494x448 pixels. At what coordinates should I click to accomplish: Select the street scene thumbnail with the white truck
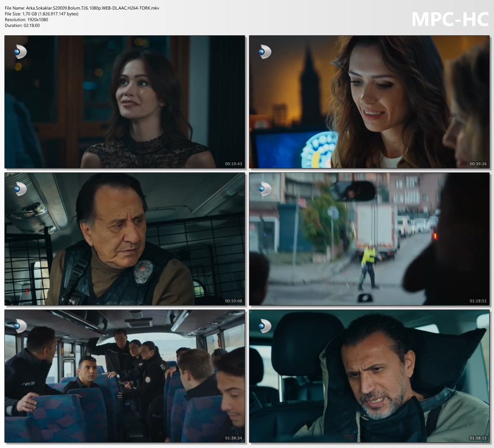pos(369,239)
